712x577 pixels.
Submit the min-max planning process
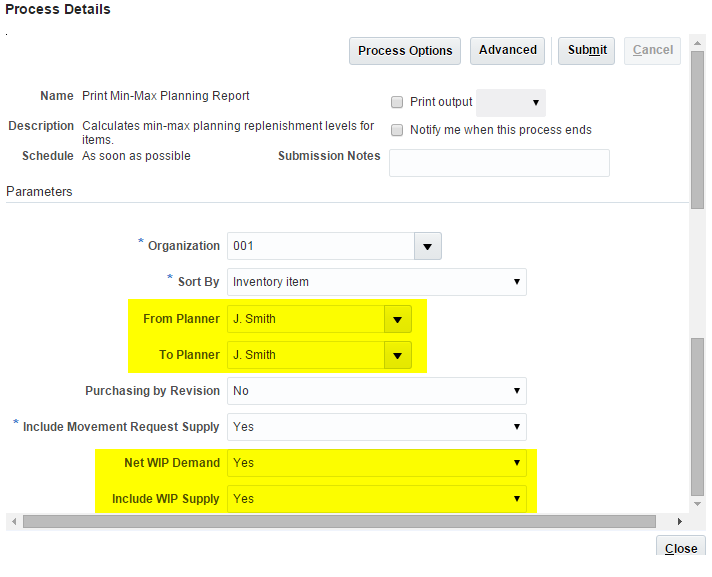[587, 51]
